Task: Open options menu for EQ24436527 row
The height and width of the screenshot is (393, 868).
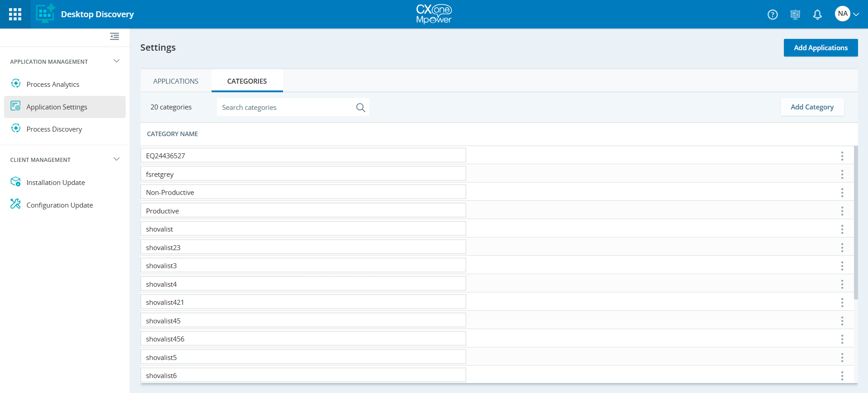Action: [842, 156]
